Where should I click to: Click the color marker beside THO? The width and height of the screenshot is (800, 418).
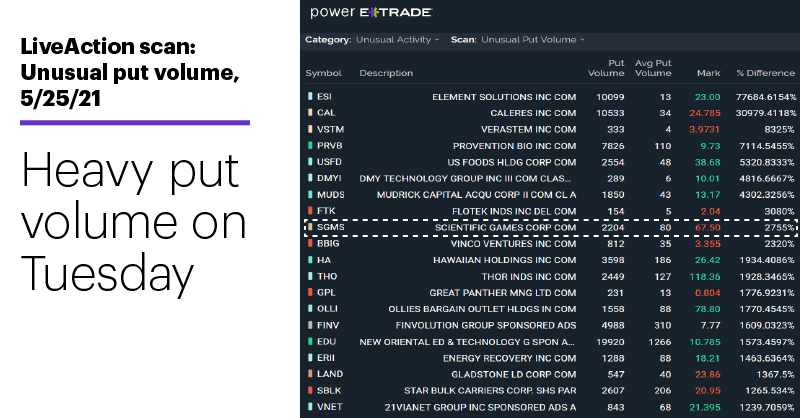[310, 276]
